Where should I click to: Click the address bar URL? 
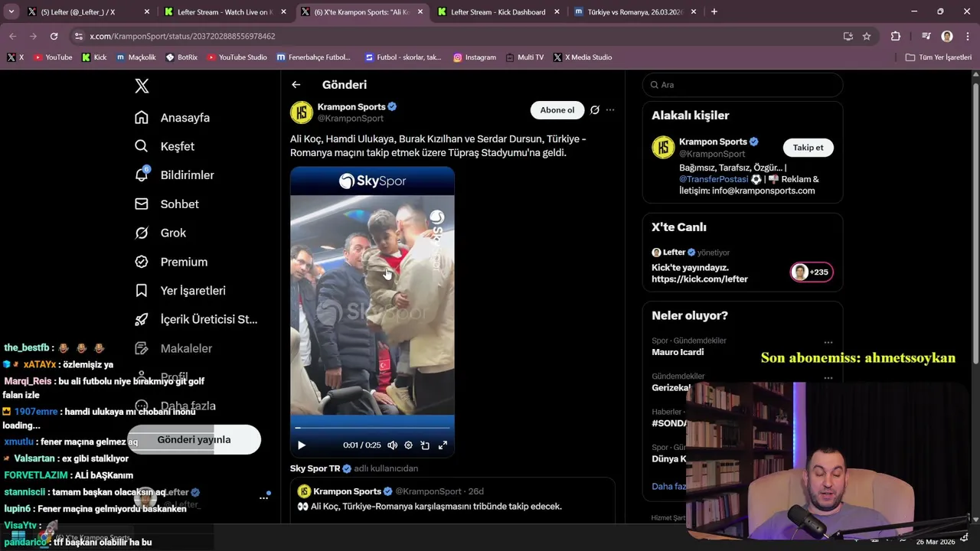point(182,36)
